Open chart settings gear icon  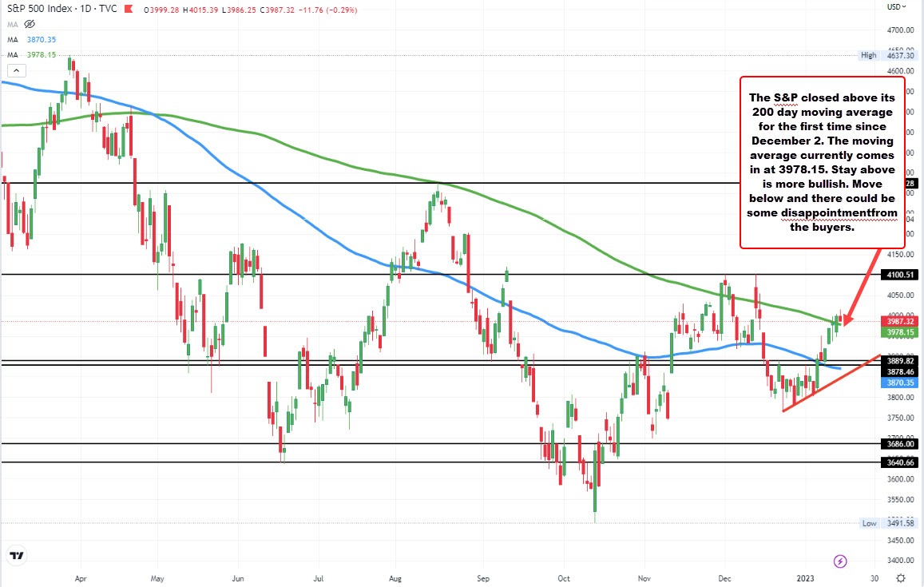pyautogui.click(x=901, y=578)
